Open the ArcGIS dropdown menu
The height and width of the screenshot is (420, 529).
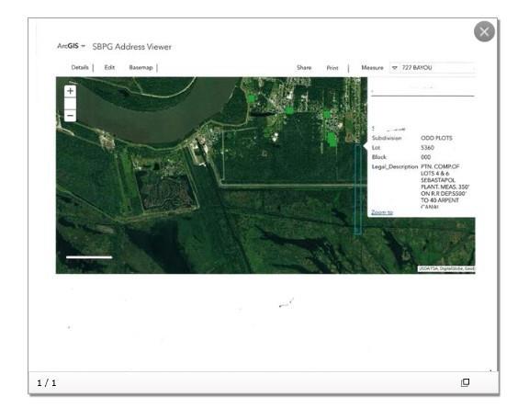point(72,46)
